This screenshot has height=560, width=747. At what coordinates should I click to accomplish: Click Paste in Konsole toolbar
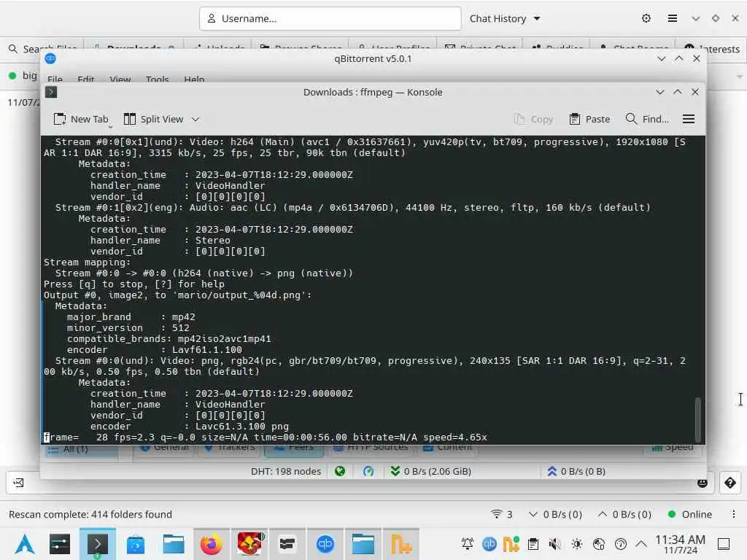[x=589, y=119]
